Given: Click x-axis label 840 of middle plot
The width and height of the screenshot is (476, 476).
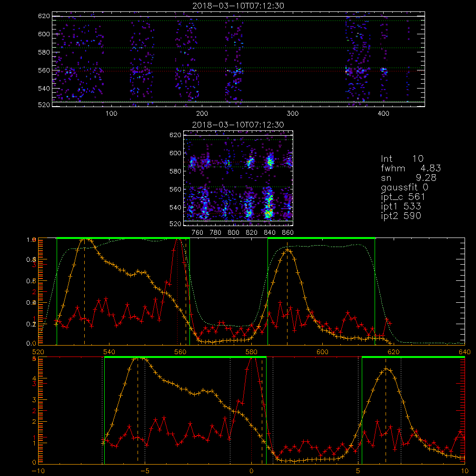Looking at the screenshot, I should (x=269, y=233).
